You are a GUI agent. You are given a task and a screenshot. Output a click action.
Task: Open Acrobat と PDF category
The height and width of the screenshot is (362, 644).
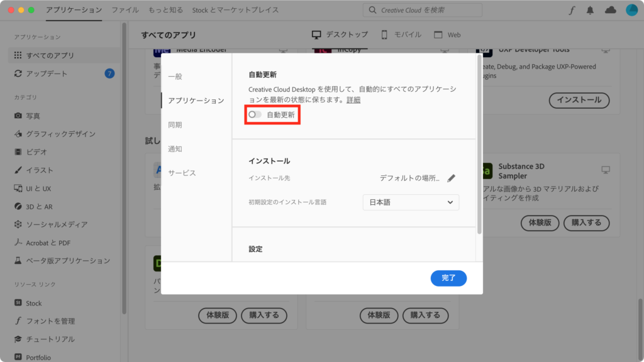tap(48, 243)
